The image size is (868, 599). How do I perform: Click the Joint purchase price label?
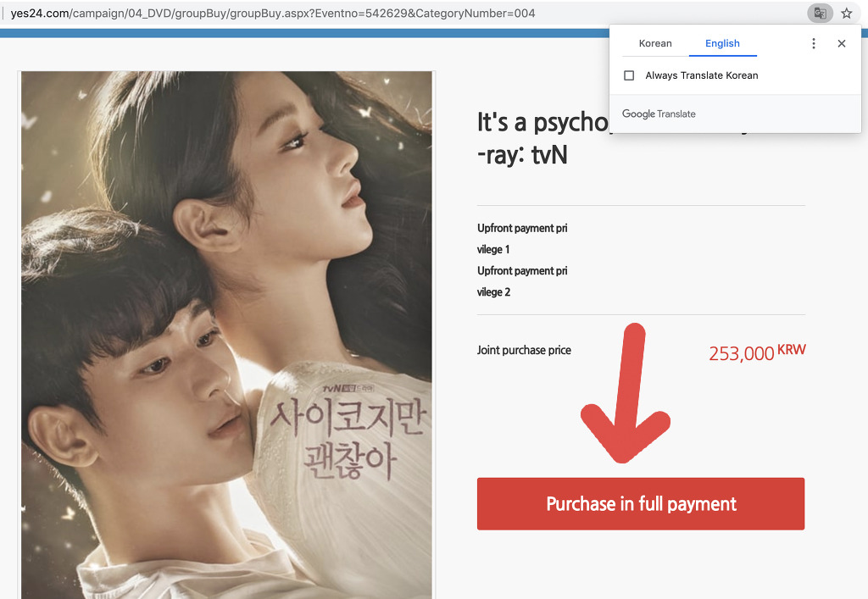(x=524, y=350)
